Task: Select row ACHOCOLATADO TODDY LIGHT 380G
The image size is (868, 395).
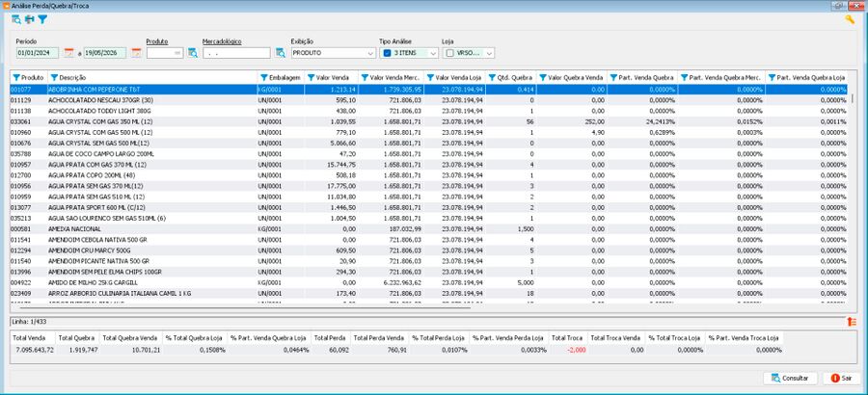Action: 428,111
